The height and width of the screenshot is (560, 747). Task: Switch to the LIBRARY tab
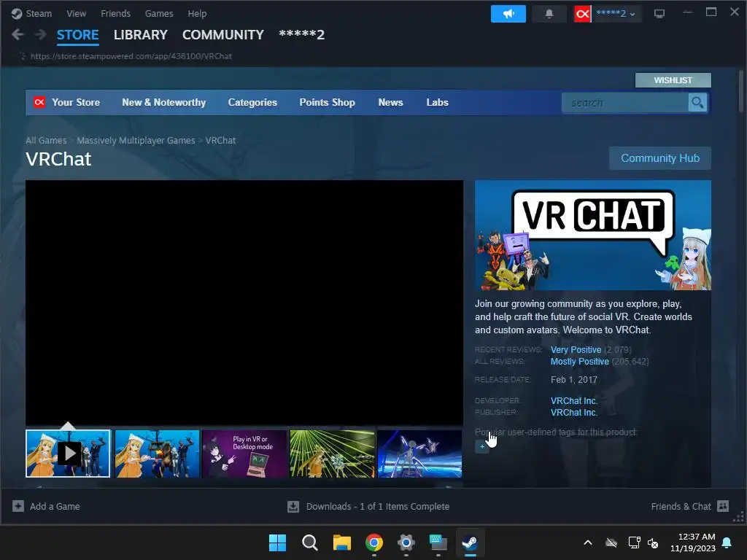tap(141, 35)
